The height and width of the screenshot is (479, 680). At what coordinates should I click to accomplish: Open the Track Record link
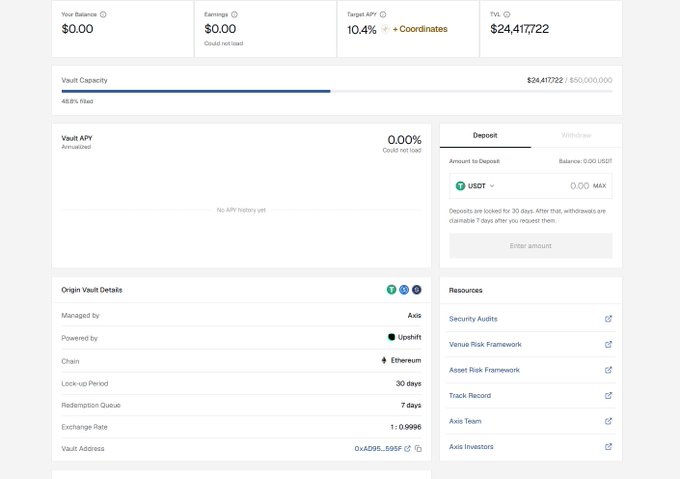click(x=470, y=395)
